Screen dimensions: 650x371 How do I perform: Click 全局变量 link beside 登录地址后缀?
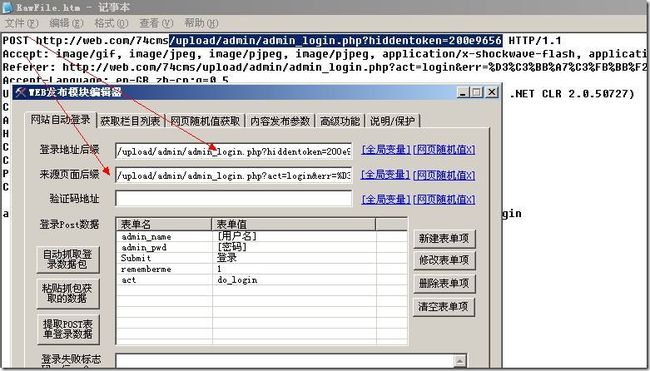coord(386,150)
